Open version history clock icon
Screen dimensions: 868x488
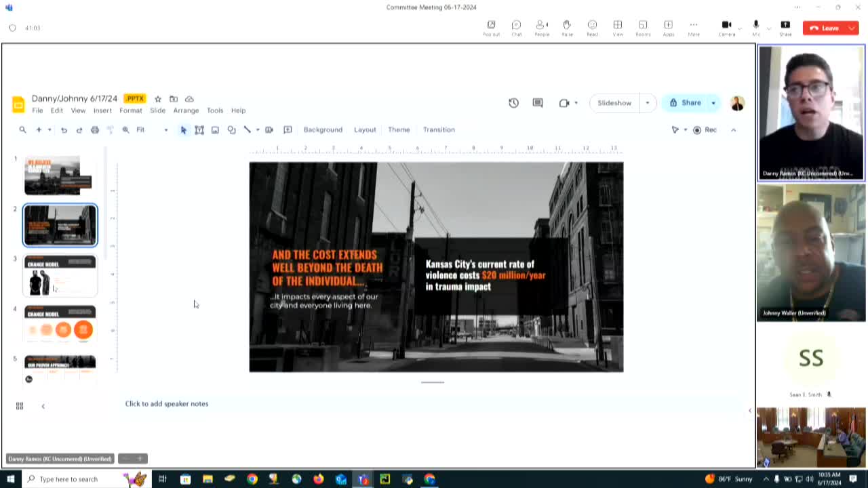tap(513, 103)
